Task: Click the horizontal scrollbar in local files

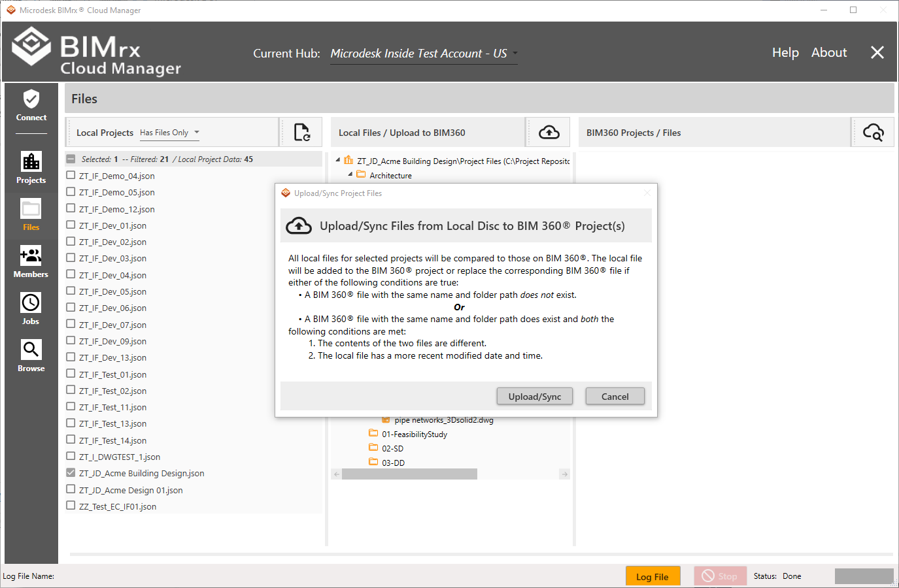Action: click(x=409, y=474)
